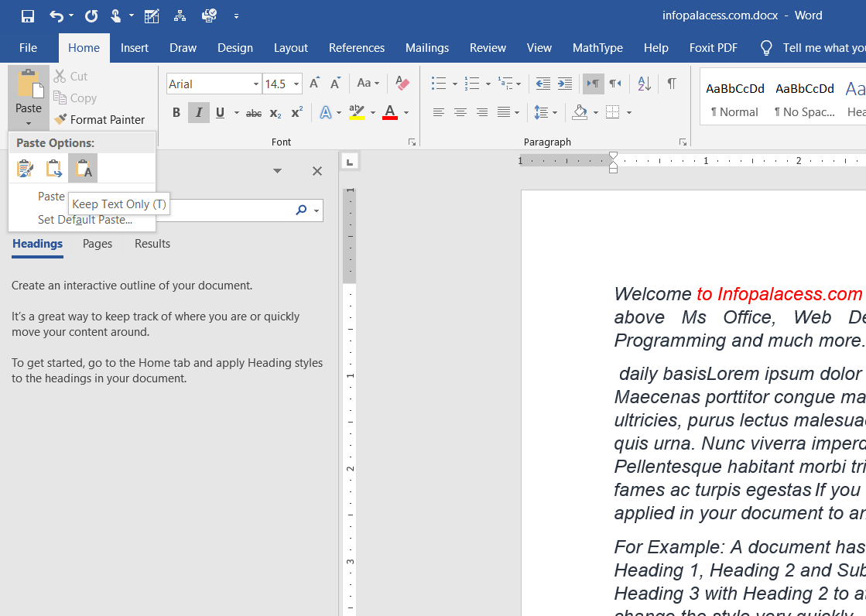Open the Insert ribbon tab
Screen dimensions: 866x616
pos(135,48)
